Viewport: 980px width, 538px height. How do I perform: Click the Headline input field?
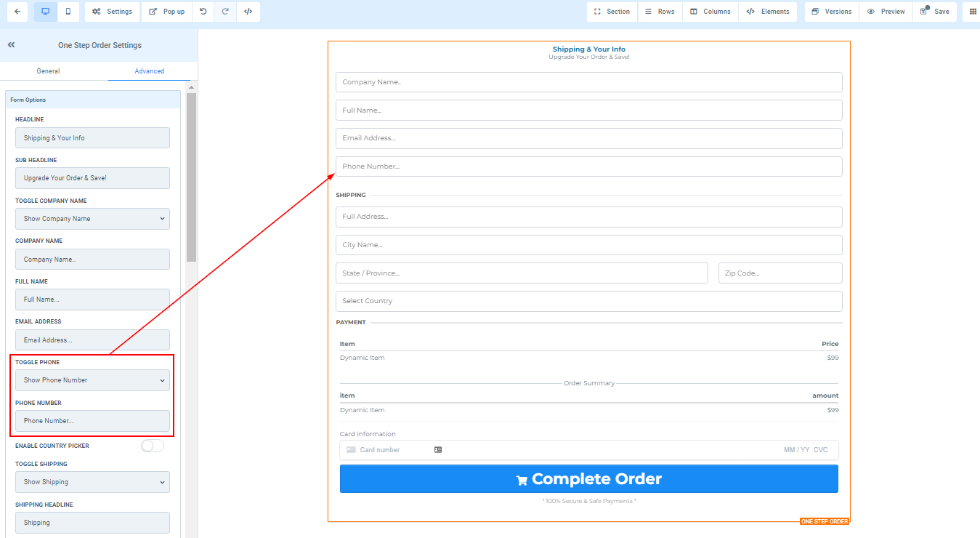click(x=92, y=138)
